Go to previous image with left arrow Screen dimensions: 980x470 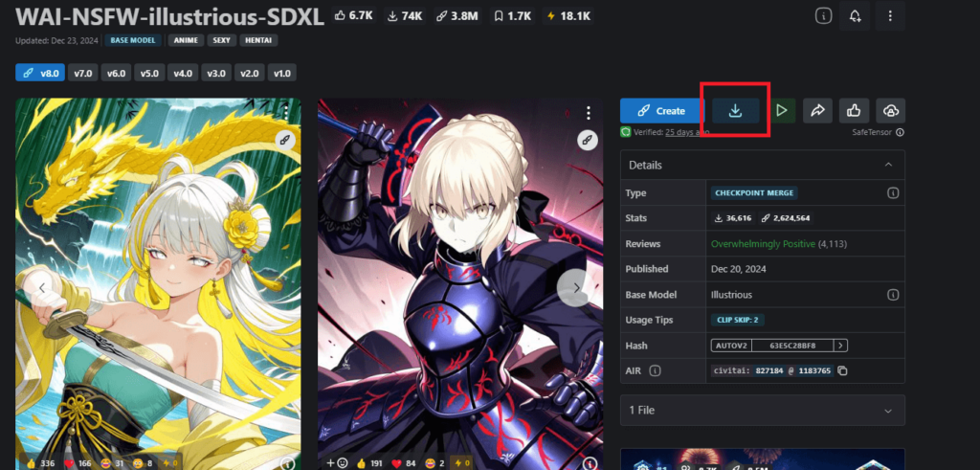(42, 288)
